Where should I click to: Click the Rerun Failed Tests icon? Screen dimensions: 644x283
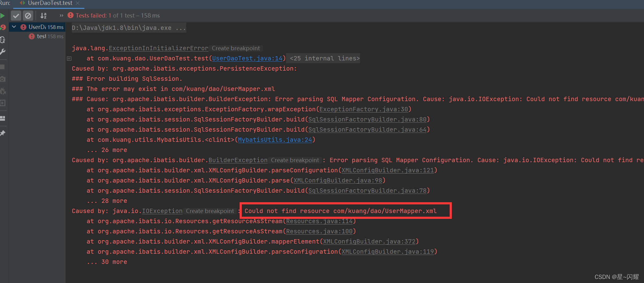[x=3, y=27]
